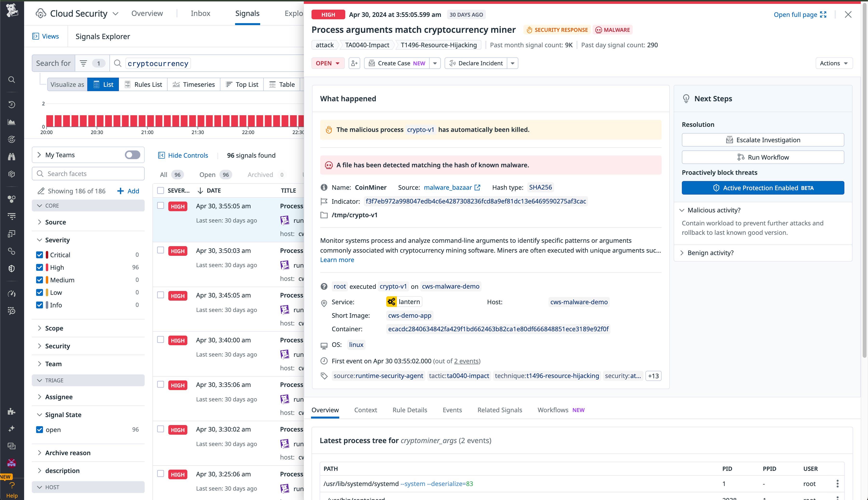Click the Integrations puzzle-piece icon in sidebar
868x500 pixels.
pos(12,411)
